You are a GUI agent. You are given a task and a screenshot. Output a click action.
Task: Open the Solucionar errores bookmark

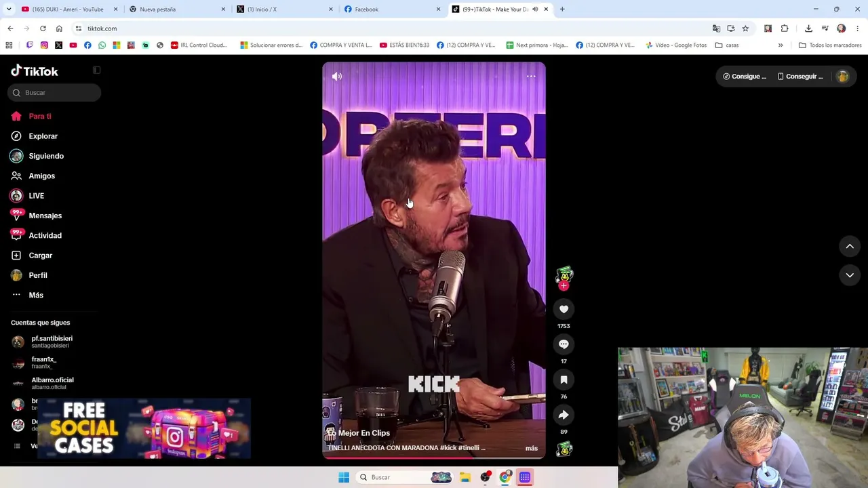[271, 45]
